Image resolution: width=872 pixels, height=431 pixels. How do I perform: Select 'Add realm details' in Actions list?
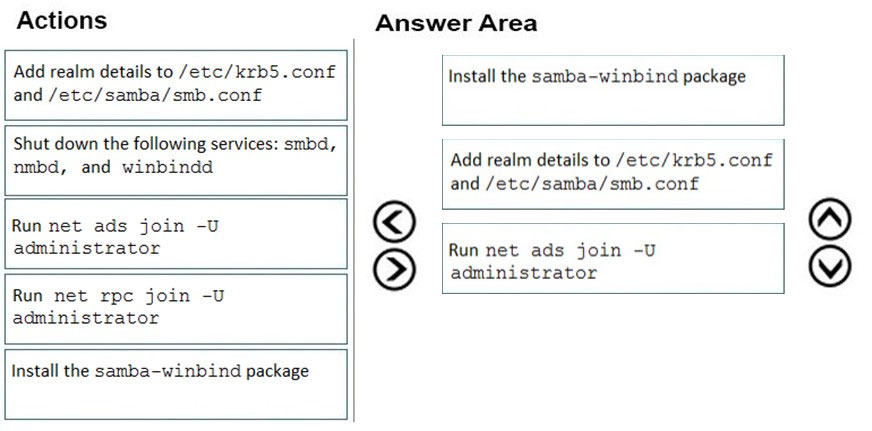pos(176,85)
